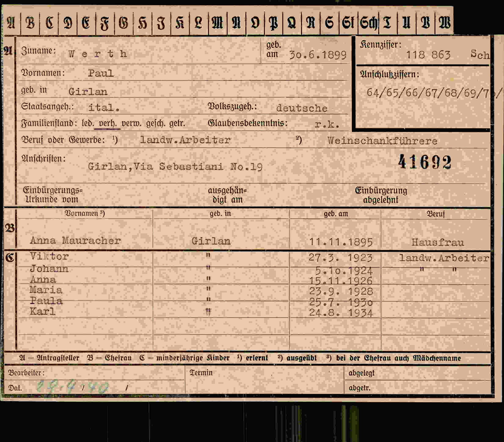This screenshot has width=504, height=442.
Task: Click the 'Anschlußziffern:' label
Action: click(390, 74)
